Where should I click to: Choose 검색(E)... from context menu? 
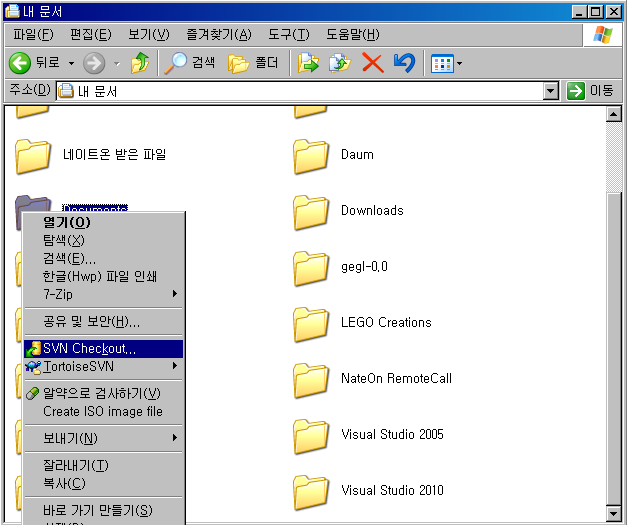[104, 258]
